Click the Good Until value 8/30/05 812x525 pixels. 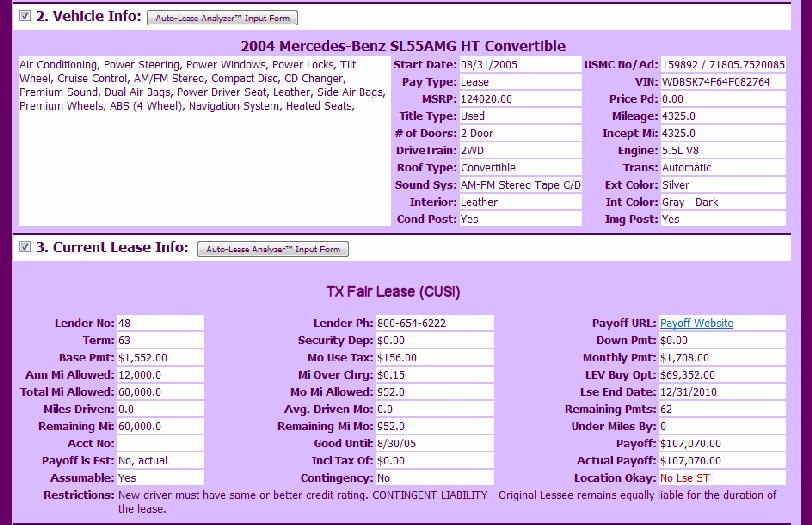point(434,443)
